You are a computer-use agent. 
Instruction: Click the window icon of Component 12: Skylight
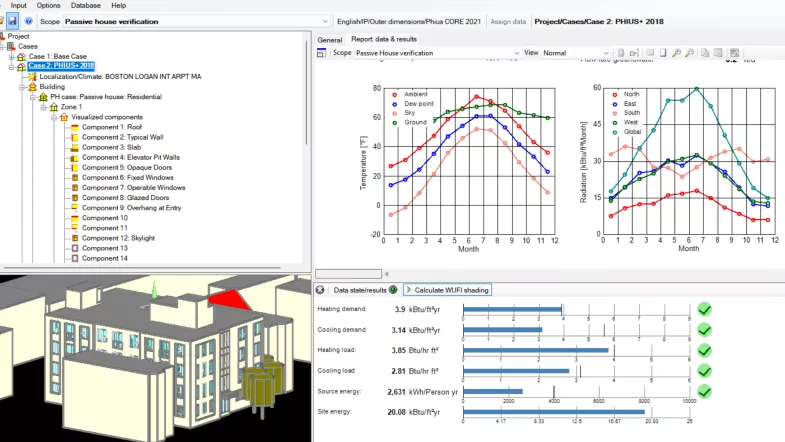[x=75, y=237]
